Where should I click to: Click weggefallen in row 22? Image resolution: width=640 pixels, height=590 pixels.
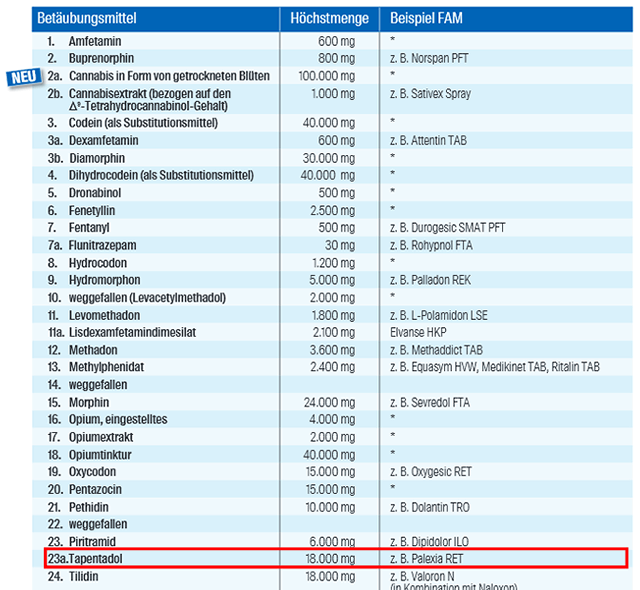(x=98, y=524)
